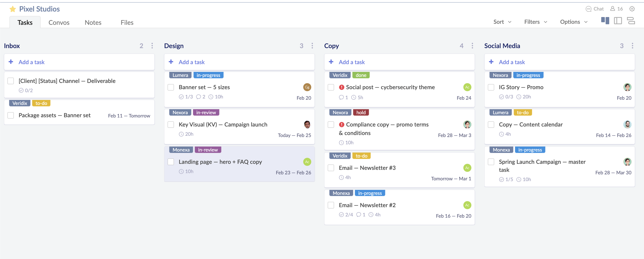Open the settings gear icon
The height and width of the screenshot is (259, 644).
[632, 9]
